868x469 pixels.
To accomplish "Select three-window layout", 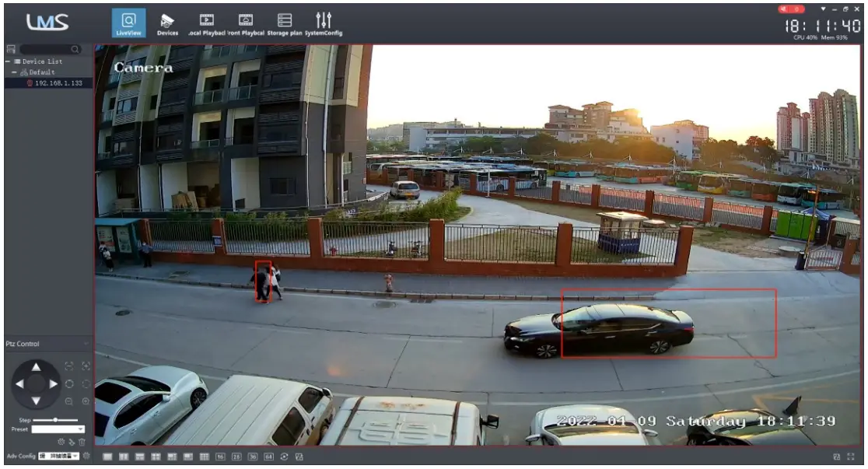I will click(139, 457).
